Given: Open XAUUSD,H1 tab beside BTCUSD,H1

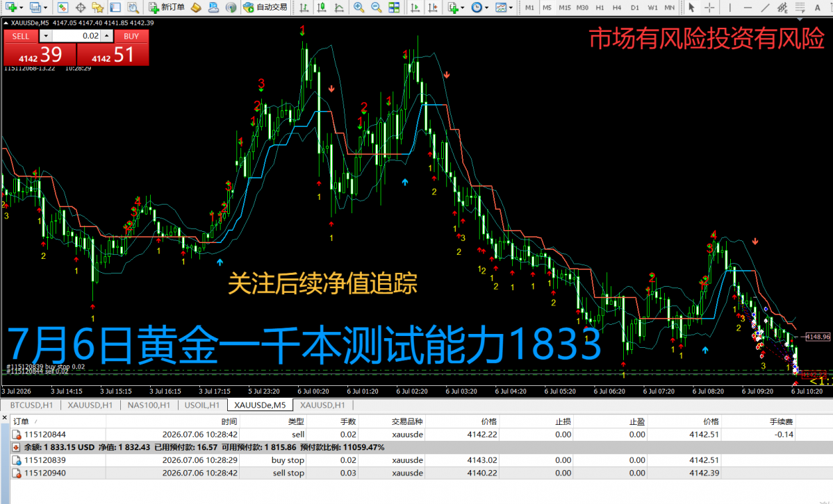Looking at the screenshot, I should (90, 405).
